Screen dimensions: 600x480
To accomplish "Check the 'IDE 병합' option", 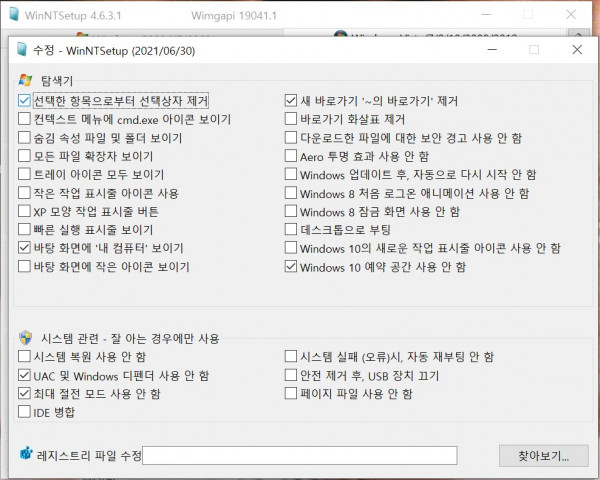I will [24, 411].
